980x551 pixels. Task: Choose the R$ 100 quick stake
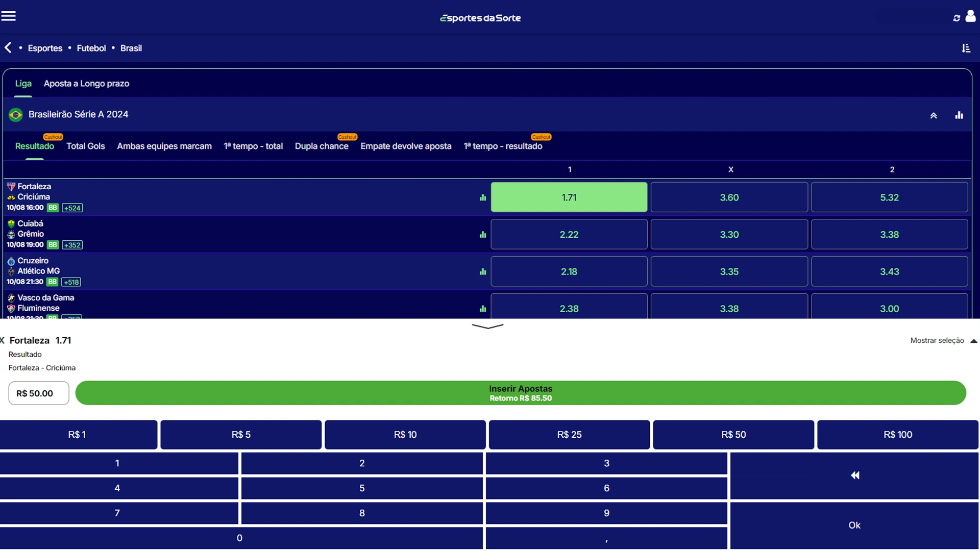[897, 435]
